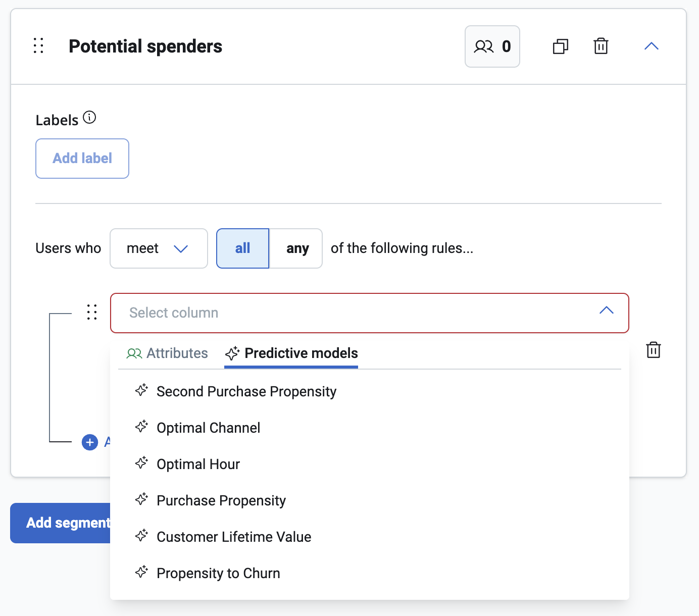Toggle rule matching to all
699x616 pixels.
(242, 248)
